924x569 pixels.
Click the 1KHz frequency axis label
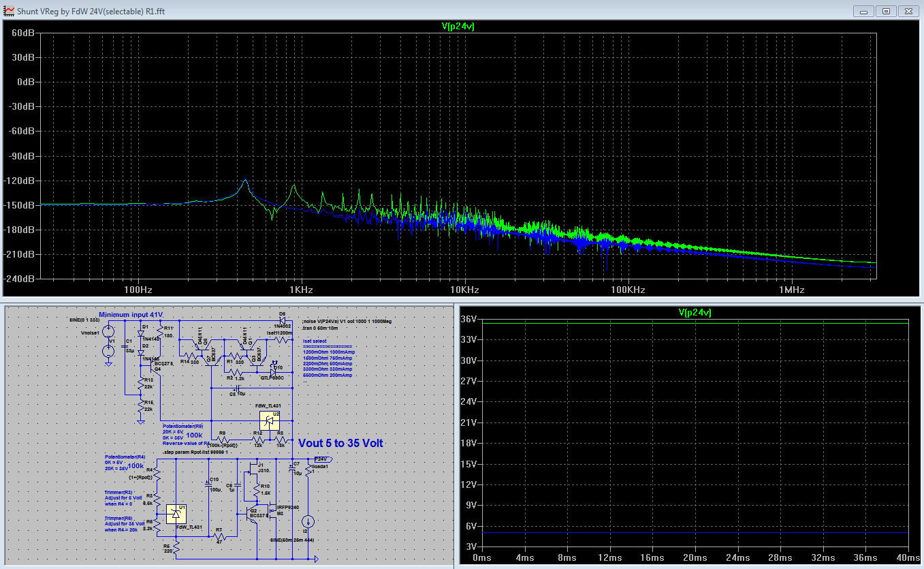point(301,290)
